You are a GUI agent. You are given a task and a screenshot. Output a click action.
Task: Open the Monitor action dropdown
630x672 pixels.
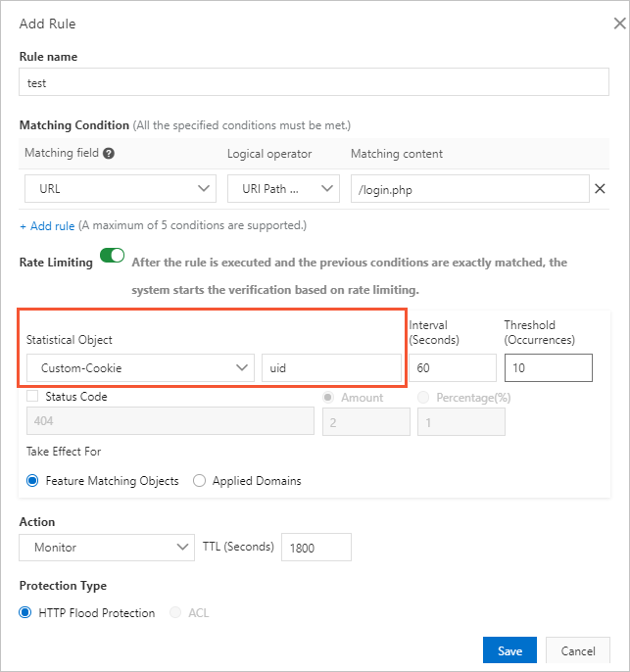pyautogui.click(x=107, y=547)
